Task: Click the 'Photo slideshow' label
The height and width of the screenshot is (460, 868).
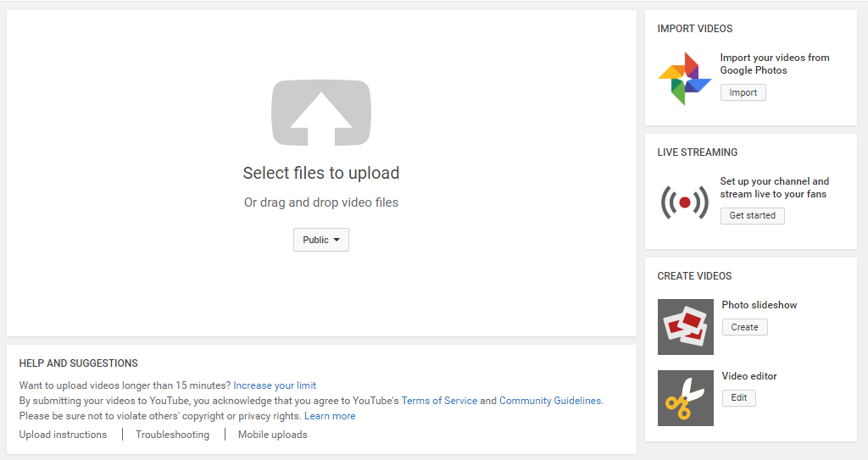Action: [759, 305]
